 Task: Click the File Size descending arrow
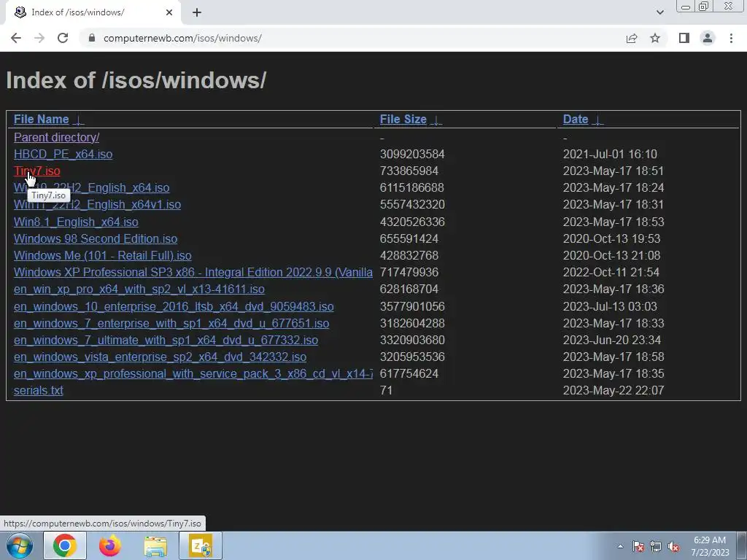coord(436,120)
